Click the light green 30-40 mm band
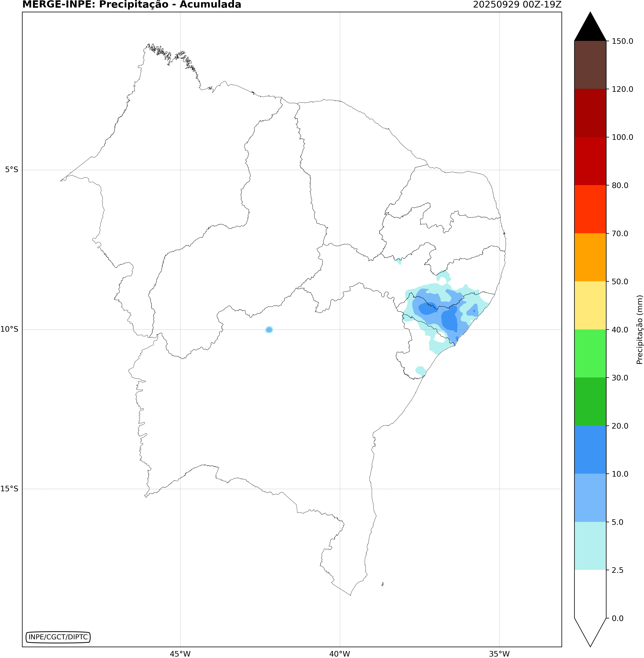This screenshot has width=644, height=658. coord(590,353)
